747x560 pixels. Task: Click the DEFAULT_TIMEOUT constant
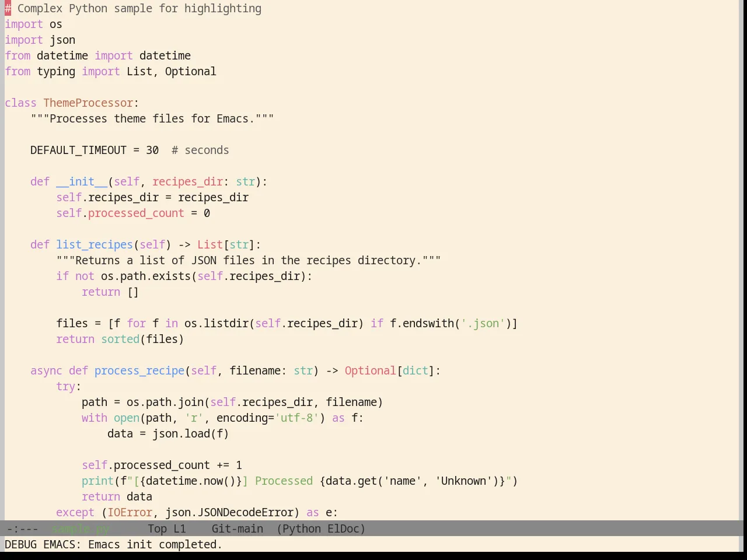tap(78, 150)
